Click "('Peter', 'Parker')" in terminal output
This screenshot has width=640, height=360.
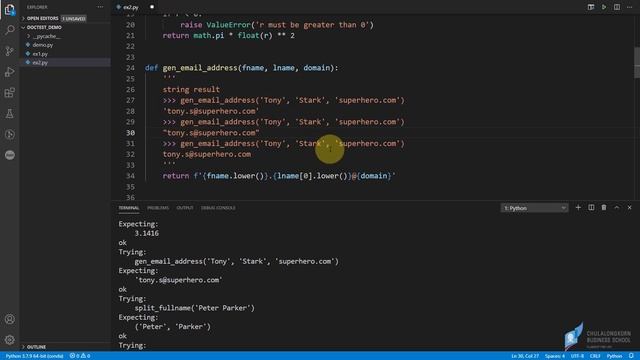pos(173,327)
